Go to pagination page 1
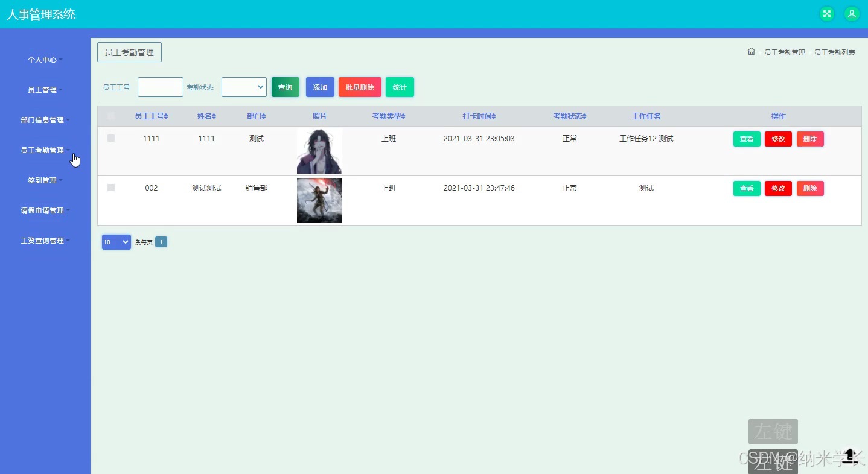 tap(161, 242)
